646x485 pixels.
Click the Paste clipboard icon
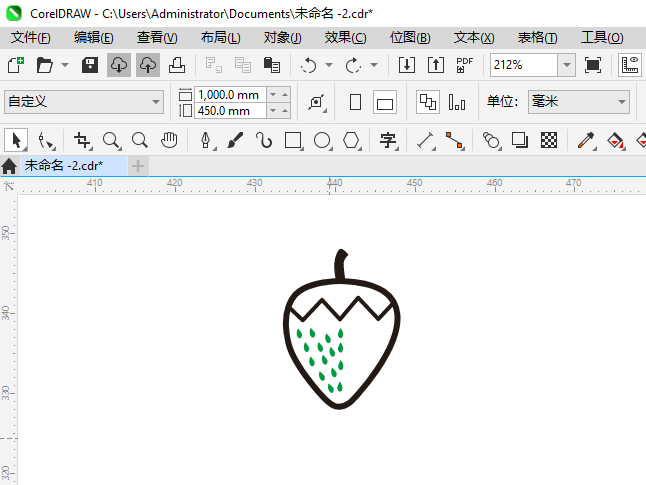point(272,65)
